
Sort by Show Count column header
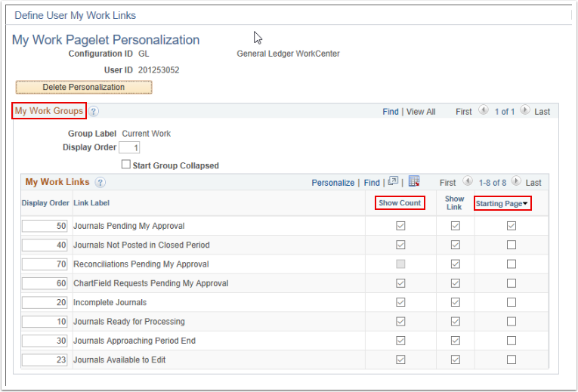pos(400,202)
